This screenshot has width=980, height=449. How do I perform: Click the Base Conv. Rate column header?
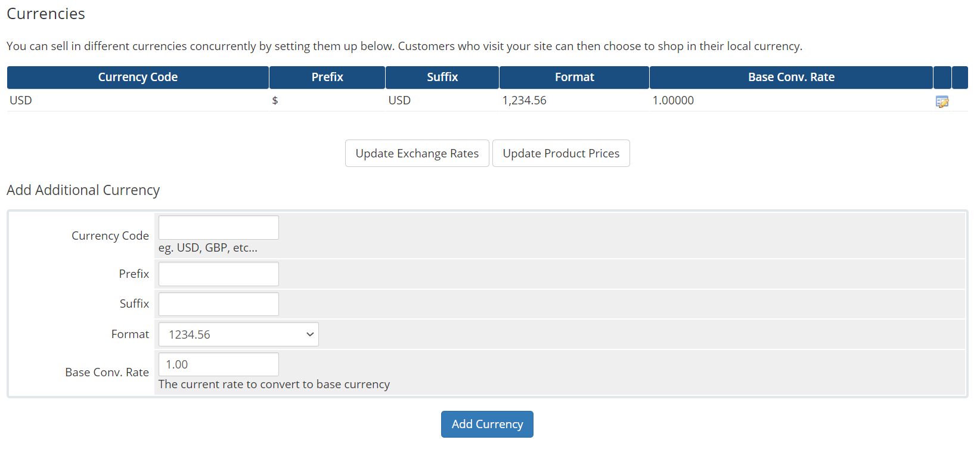[x=791, y=78]
